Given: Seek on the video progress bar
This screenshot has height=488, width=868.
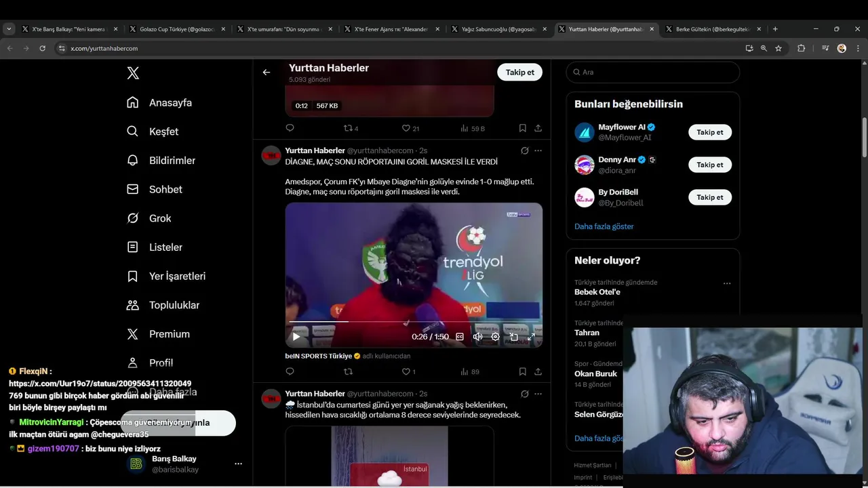Looking at the screenshot, I should tap(414, 322).
